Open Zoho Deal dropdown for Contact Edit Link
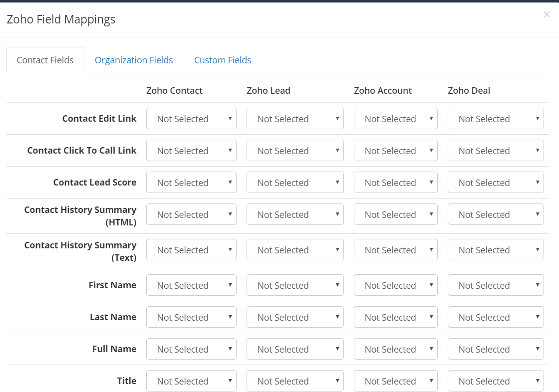 (x=496, y=119)
